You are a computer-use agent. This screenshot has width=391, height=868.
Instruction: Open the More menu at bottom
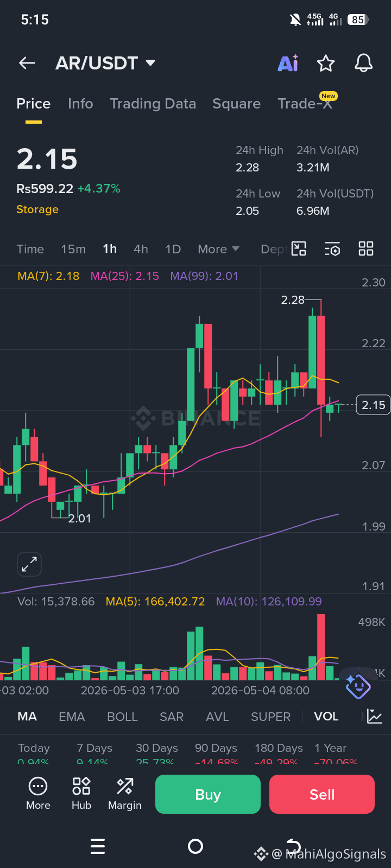click(38, 794)
